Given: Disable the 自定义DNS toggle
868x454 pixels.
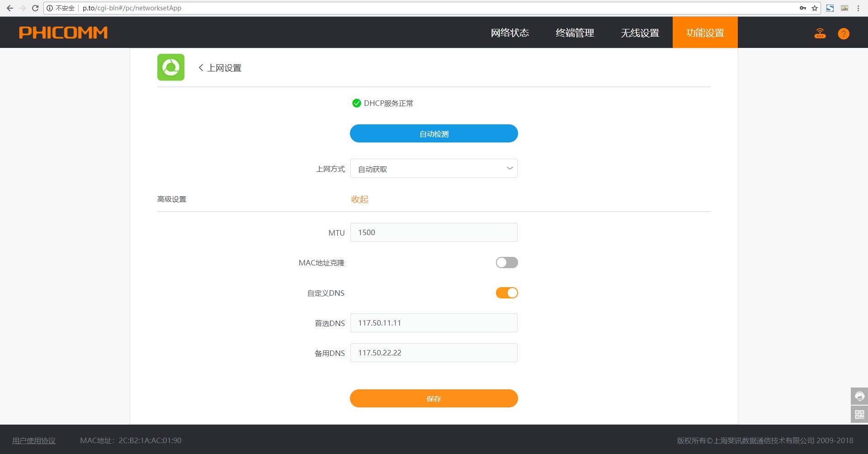Looking at the screenshot, I should 506,293.
